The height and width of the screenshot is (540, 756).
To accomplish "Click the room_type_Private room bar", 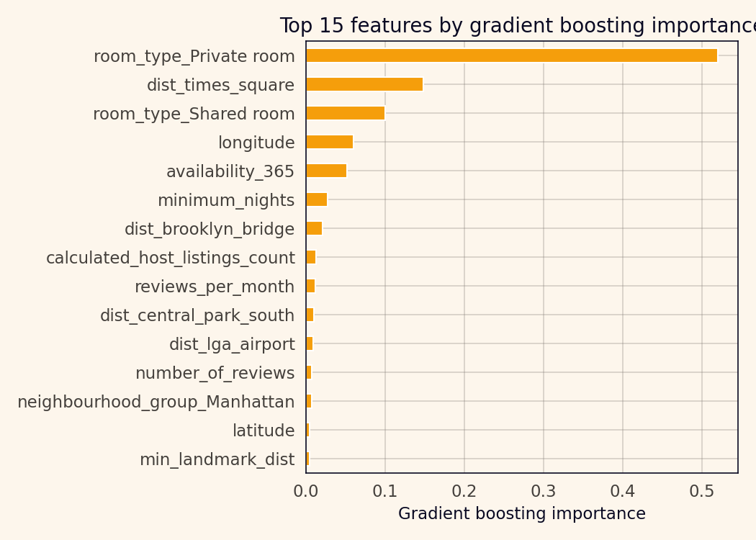I will [511, 55].
